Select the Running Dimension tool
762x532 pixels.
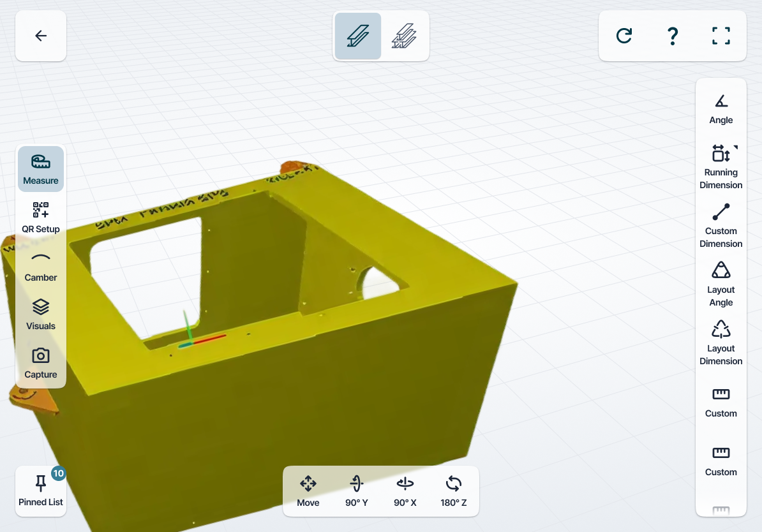click(721, 166)
